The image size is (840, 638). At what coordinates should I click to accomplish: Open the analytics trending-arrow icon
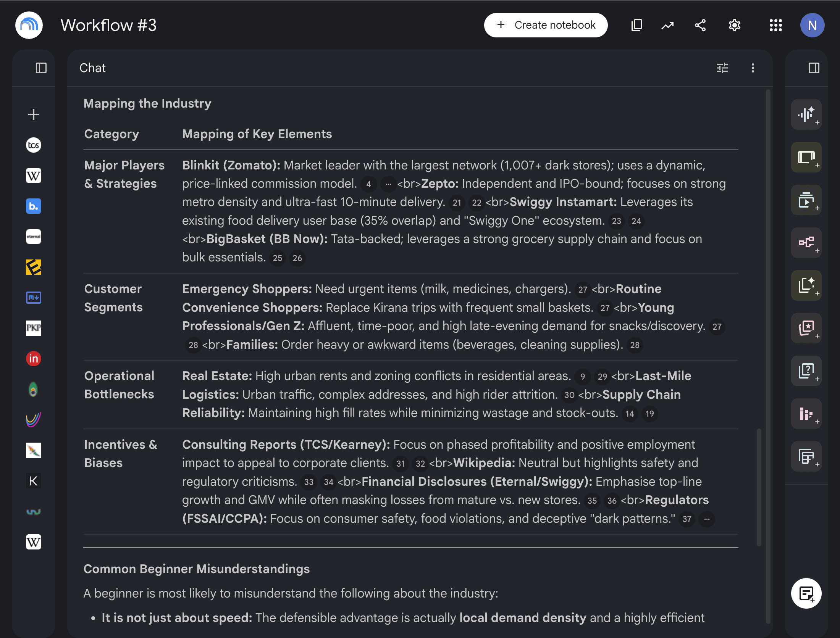tap(668, 25)
